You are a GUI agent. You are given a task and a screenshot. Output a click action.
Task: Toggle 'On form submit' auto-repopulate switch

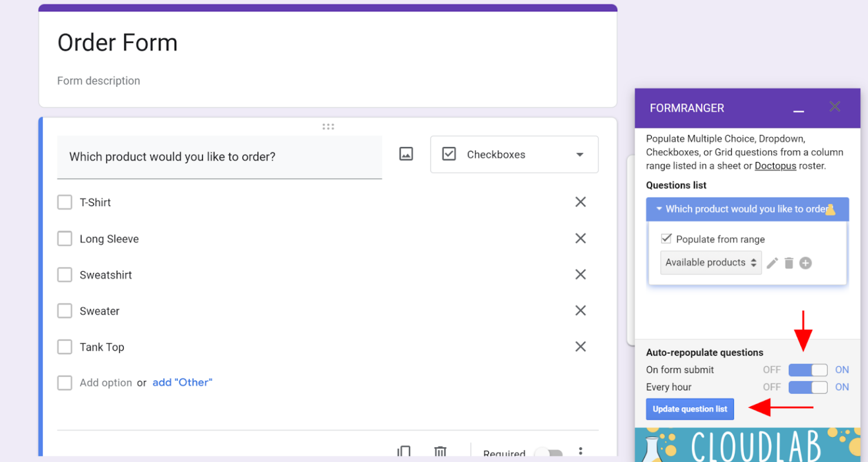tap(808, 369)
